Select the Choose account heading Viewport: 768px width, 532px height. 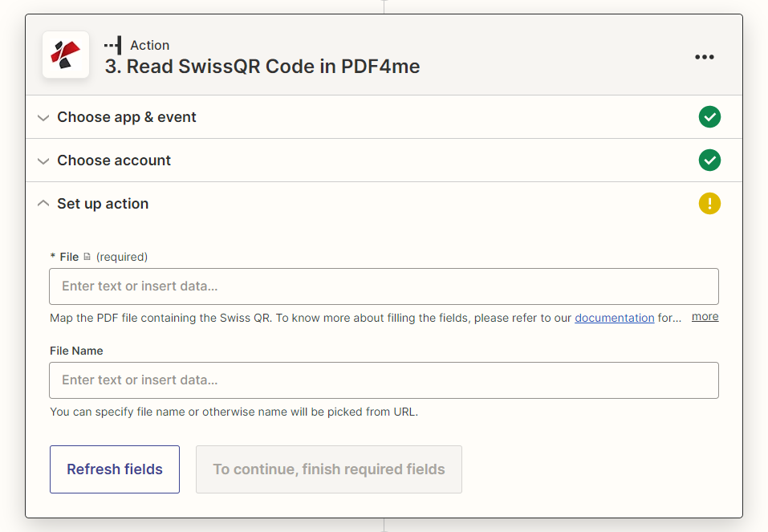click(x=114, y=160)
